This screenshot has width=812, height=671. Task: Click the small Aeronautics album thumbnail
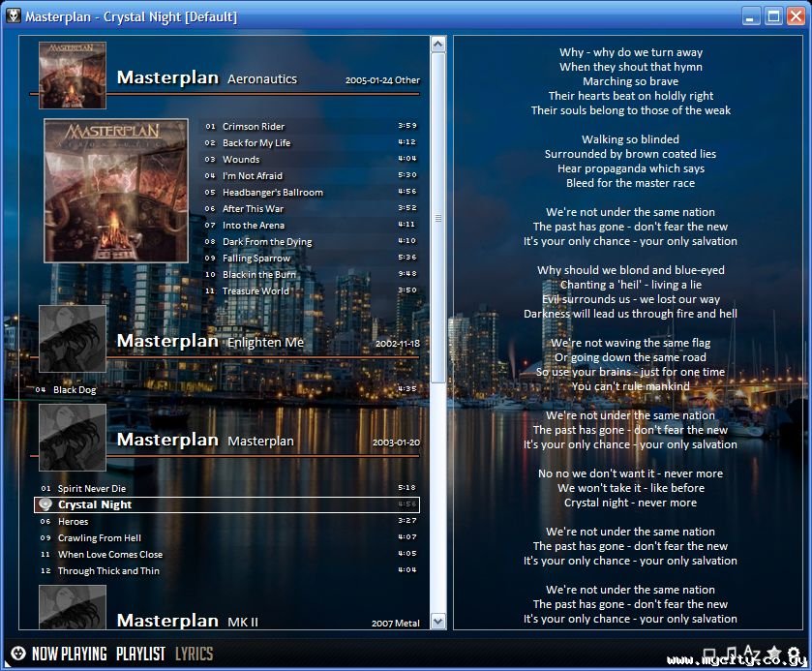73,76
